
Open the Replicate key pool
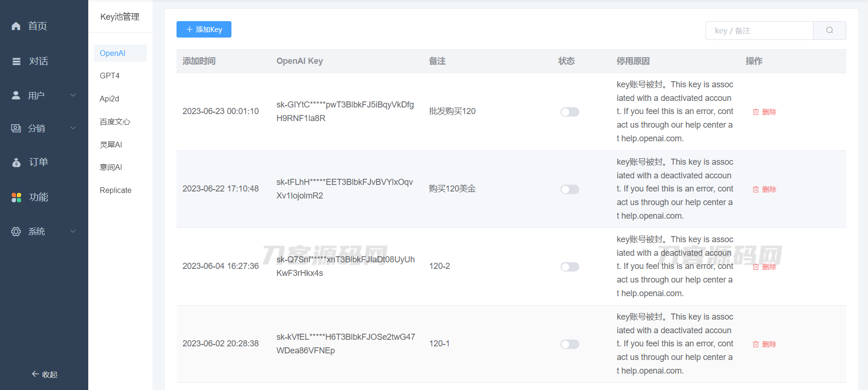pos(115,191)
